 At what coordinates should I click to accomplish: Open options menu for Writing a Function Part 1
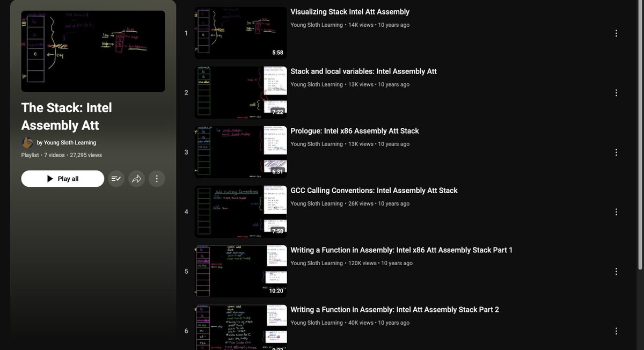pyautogui.click(x=616, y=271)
